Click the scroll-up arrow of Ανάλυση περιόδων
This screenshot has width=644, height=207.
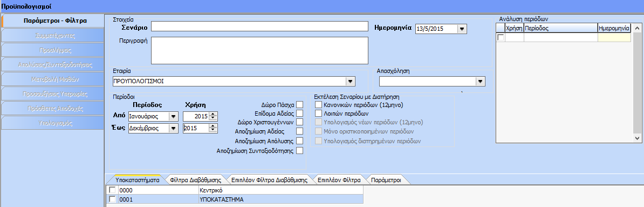tap(638, 29)
